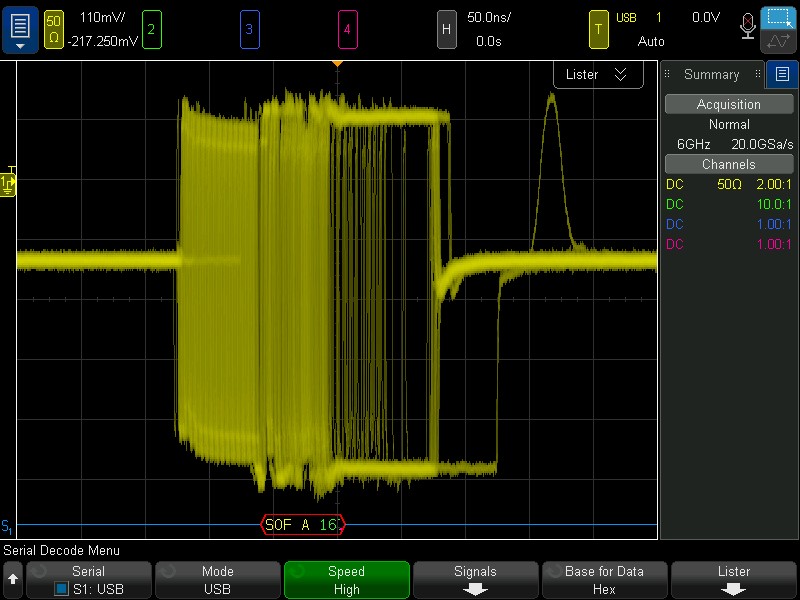The image size is (800, 600).
Task: Click the S1 serial bus label
Action: (7, 527)
